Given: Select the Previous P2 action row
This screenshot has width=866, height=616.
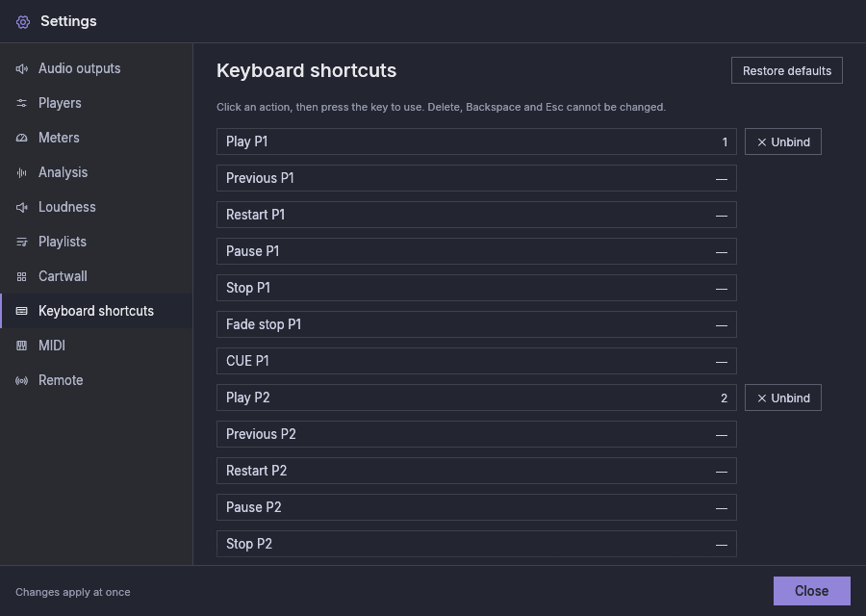Looking at the screenshot, I should pyautogui.click(x=476, y=434).
